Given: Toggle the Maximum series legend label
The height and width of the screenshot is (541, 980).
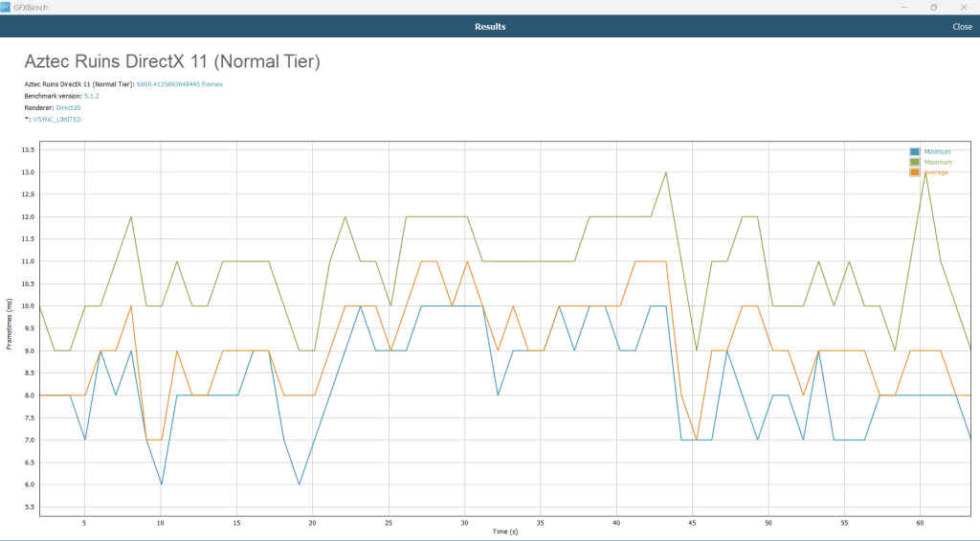Looking at the screenshot, I should [x=939, y=162].
